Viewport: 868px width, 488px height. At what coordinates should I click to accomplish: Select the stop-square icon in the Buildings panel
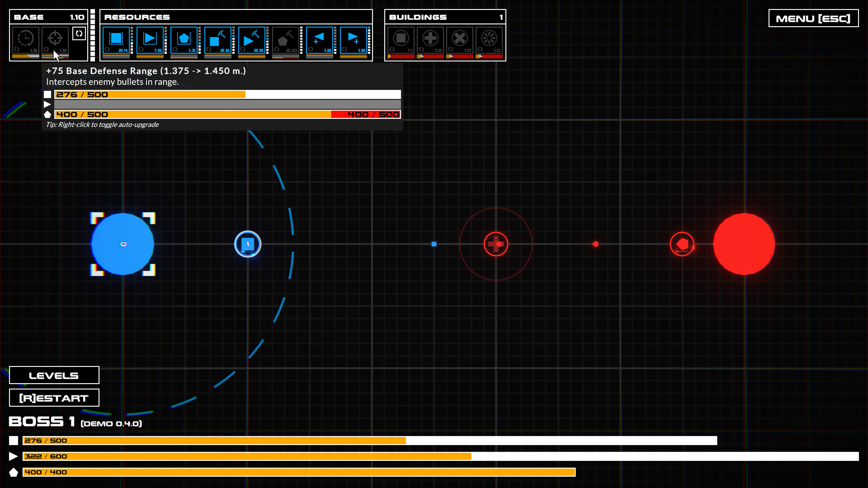pos(401,38)
